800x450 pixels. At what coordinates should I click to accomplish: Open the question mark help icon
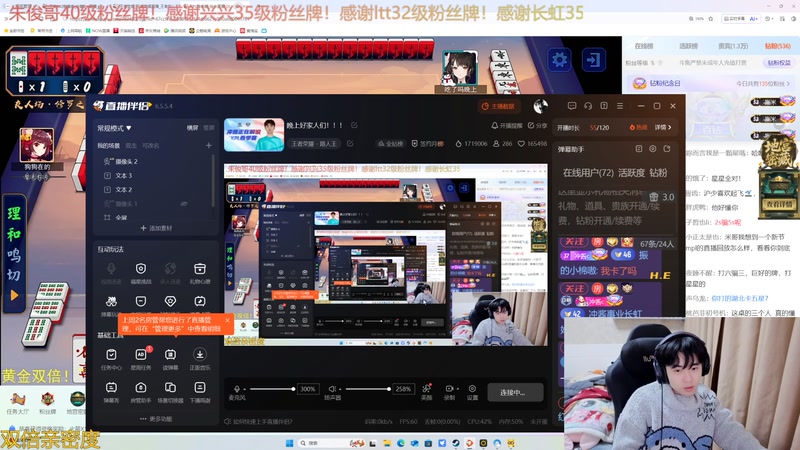[604, 106]
